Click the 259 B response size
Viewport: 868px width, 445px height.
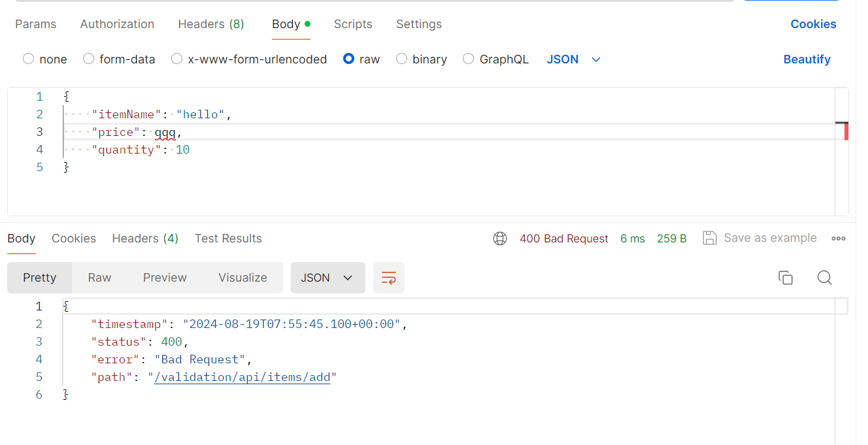(672, 239)
